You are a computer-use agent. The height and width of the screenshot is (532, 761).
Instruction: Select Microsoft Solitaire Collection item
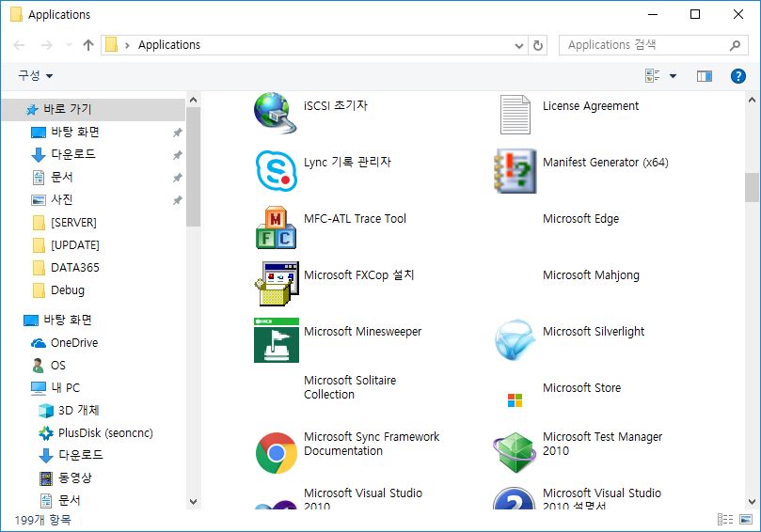tap(350, 387)
